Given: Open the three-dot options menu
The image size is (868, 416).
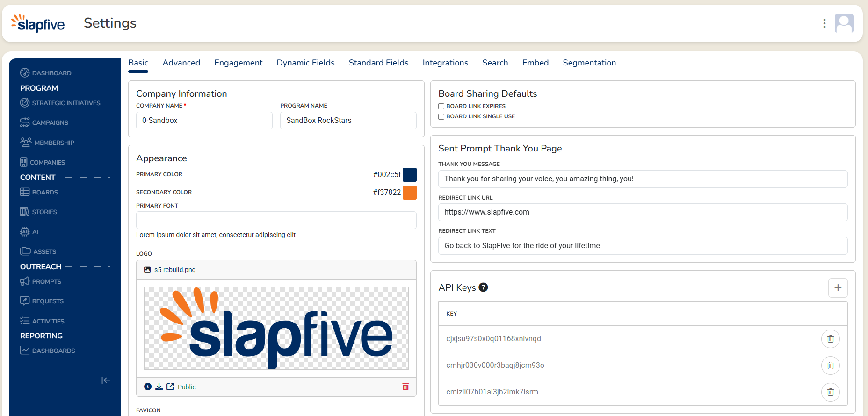Looking at the screenshot, I should click(x=825, y=23).
